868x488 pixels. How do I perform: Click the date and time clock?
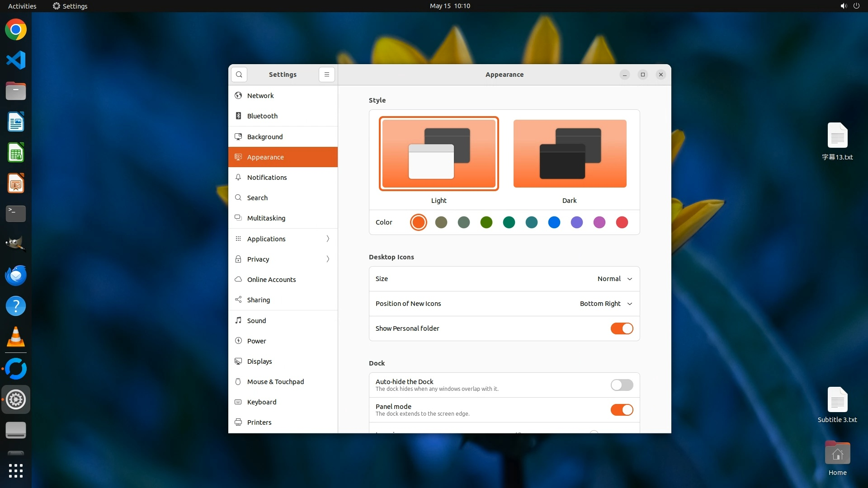point(449,6)
